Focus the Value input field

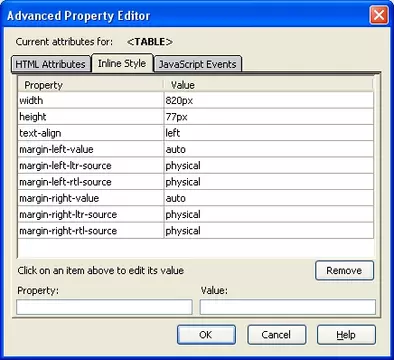pos(288,307)
